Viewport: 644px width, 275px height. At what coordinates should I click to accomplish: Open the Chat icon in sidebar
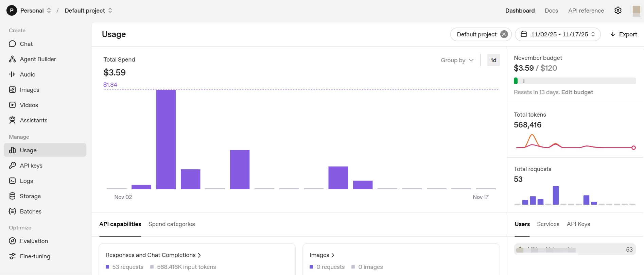click(x=13, y=44)
